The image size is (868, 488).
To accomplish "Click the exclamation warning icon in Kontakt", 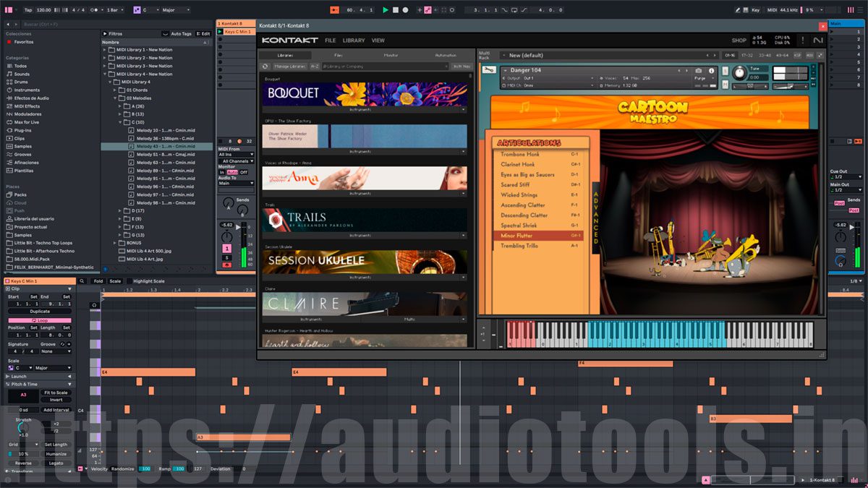I will pos(802,40).
